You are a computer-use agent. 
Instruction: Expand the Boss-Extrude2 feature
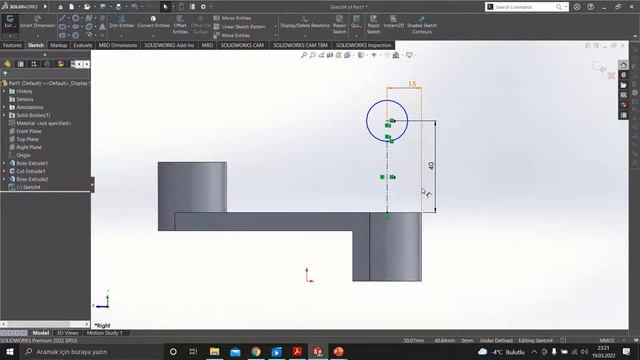(4, 179)
